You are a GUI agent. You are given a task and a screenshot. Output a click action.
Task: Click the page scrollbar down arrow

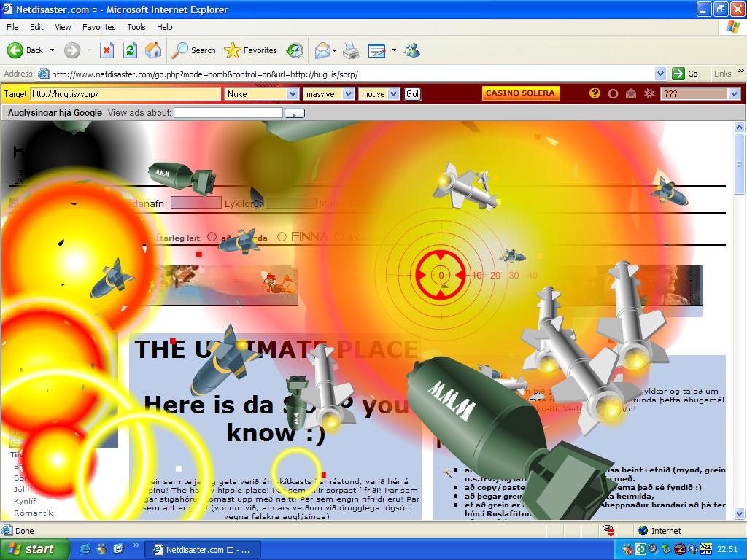740,513
